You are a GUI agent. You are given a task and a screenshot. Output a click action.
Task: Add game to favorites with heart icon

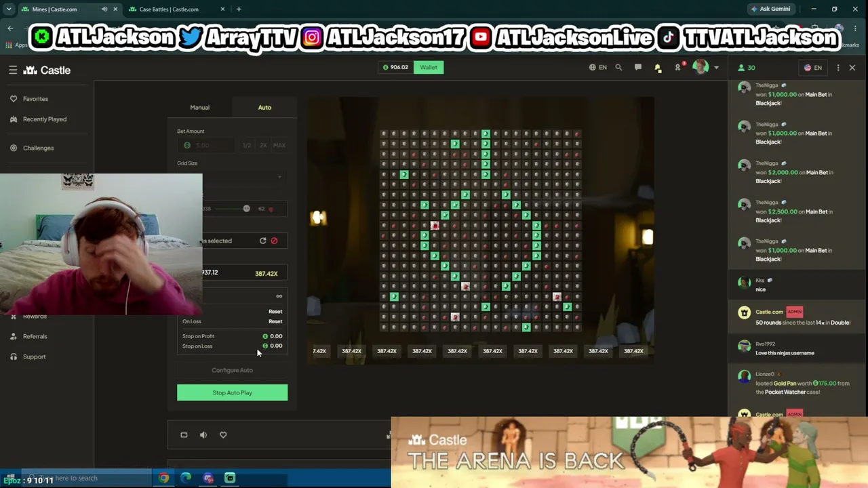223,435
